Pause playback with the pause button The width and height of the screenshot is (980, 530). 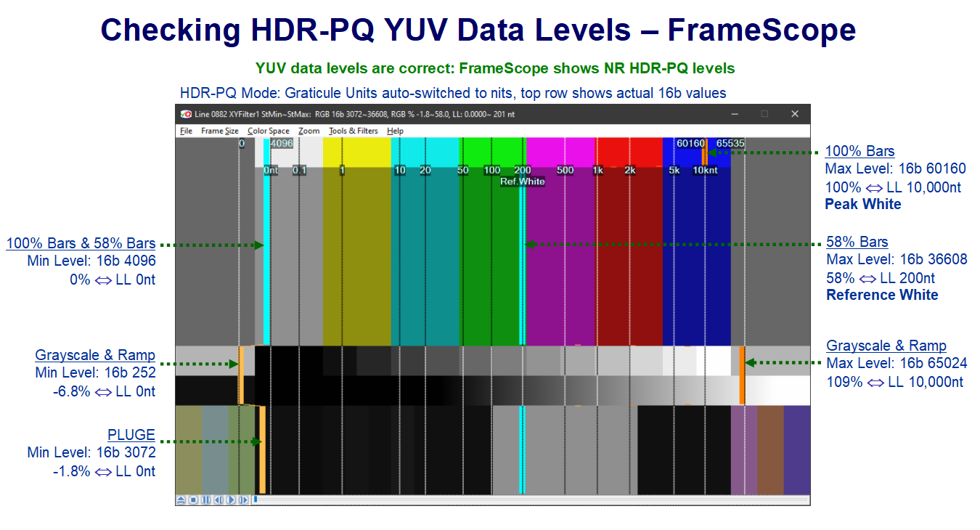point(205,500)
